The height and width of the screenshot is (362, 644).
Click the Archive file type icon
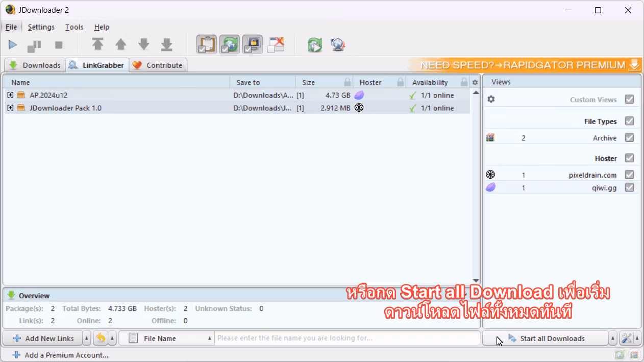tap(490, 137)
